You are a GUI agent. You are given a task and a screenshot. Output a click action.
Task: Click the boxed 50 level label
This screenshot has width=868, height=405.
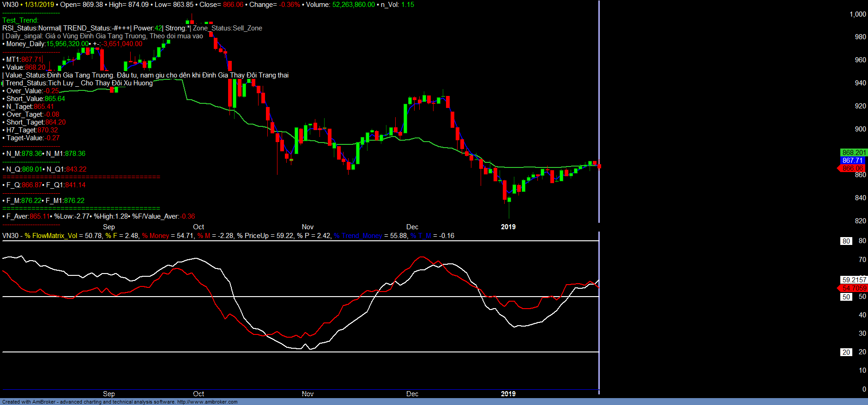[x=846, y=297]
